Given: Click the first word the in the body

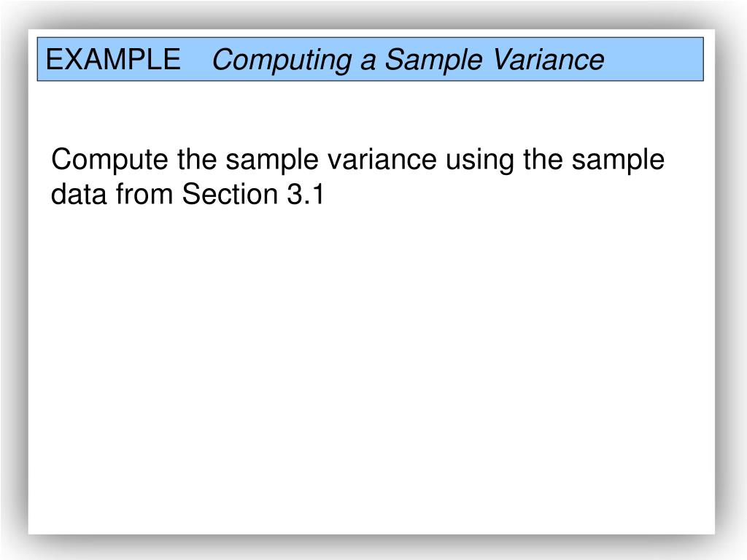Looking at the screenshot, I should click(197, 159).
